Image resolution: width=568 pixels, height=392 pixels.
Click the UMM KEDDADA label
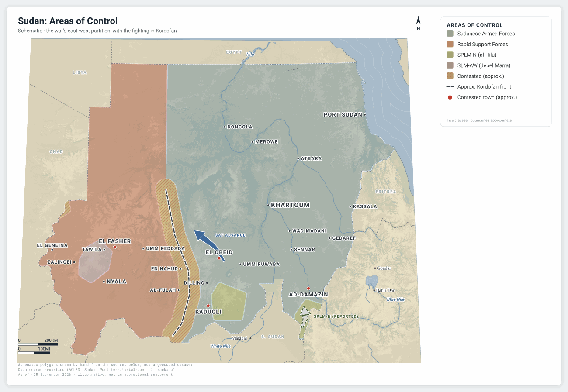[165, 248]
